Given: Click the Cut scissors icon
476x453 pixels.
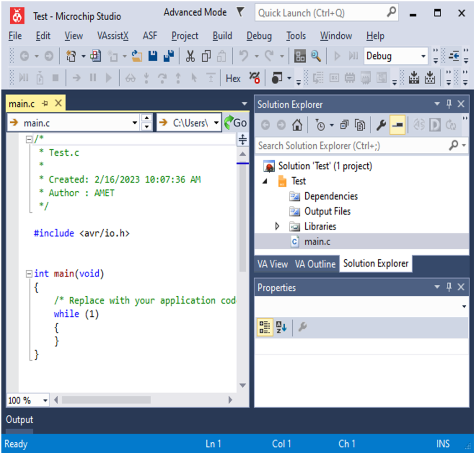Looking at the screenshot, I should point(190,56).
